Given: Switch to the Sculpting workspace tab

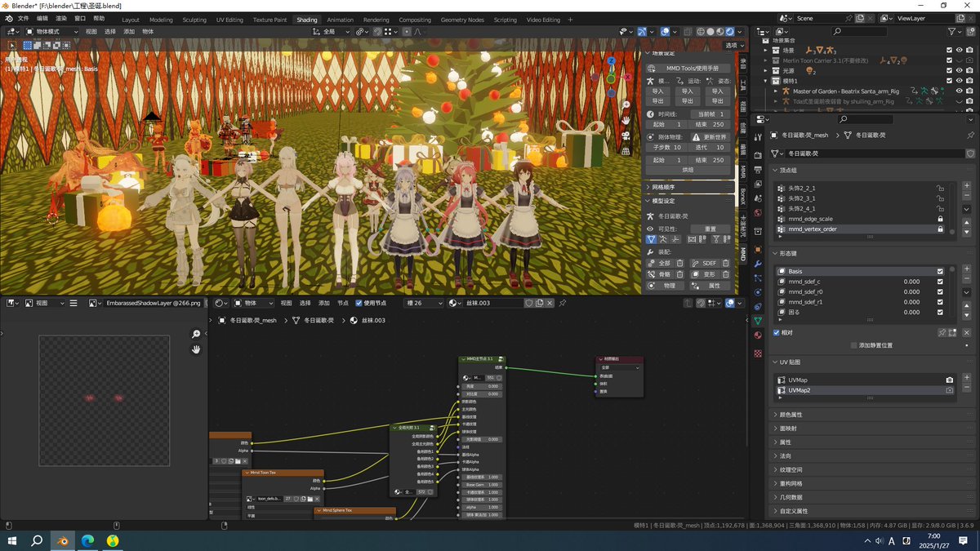Looking at the screenshot, I should (194, 20).
